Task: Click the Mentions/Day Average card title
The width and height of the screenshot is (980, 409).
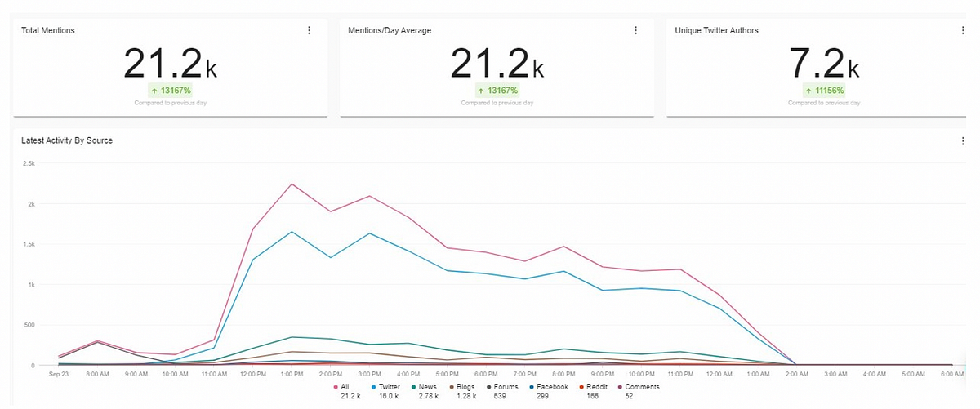Action: [x=389, y=30]
